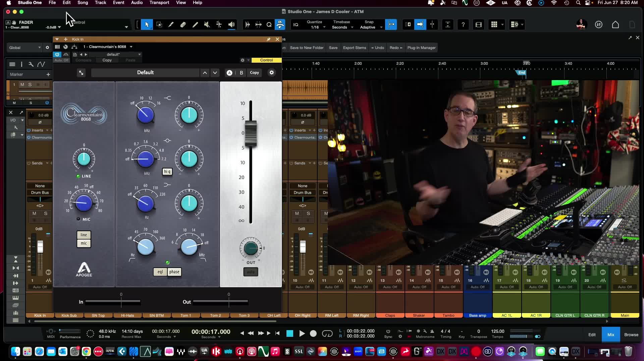Open the Song menu
644x361 pixels.
tap(83, 3)
